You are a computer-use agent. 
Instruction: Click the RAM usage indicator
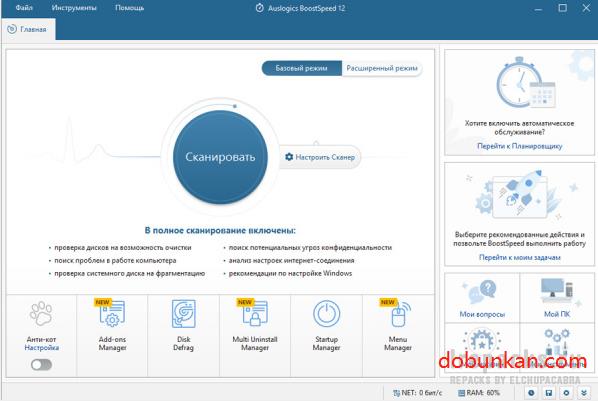tap(479, 393)
